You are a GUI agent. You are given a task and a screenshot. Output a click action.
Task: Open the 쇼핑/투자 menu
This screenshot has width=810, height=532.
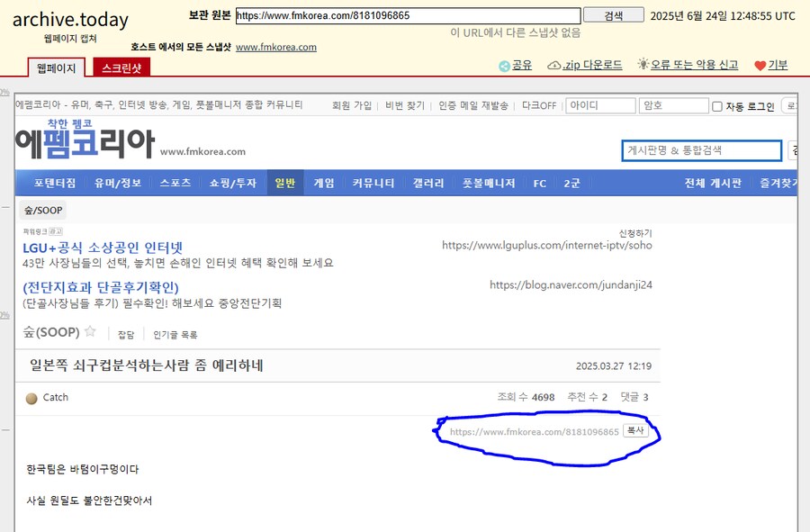232,183
